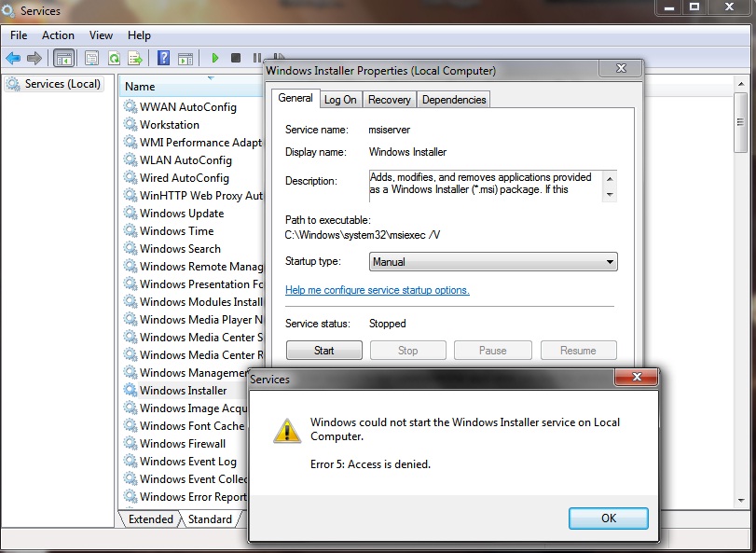Click the Name column header
This screenshot has width=756, height=553.
coord(191,87)
